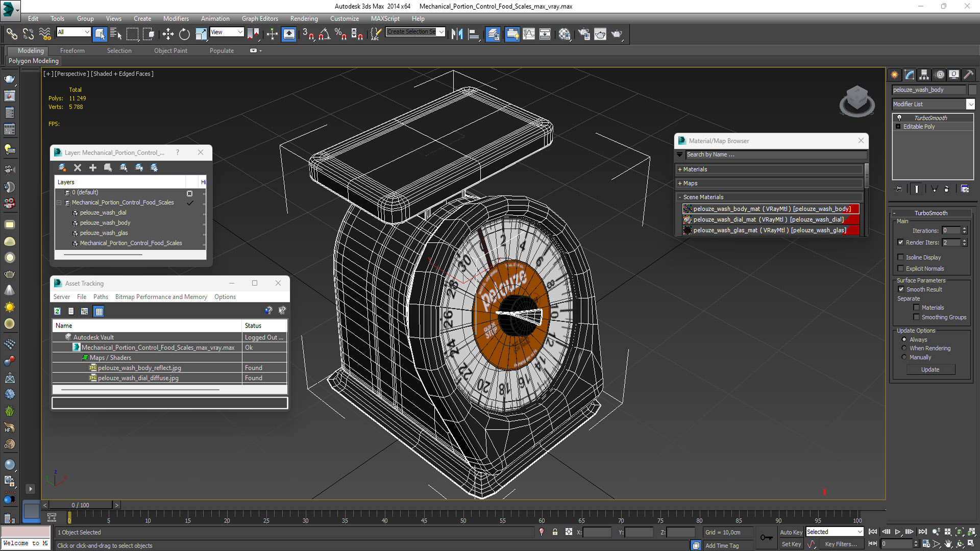980x551 pixels.
Task: Switch to Object Paint ribbon tab
Action: (x=170, y=51)
